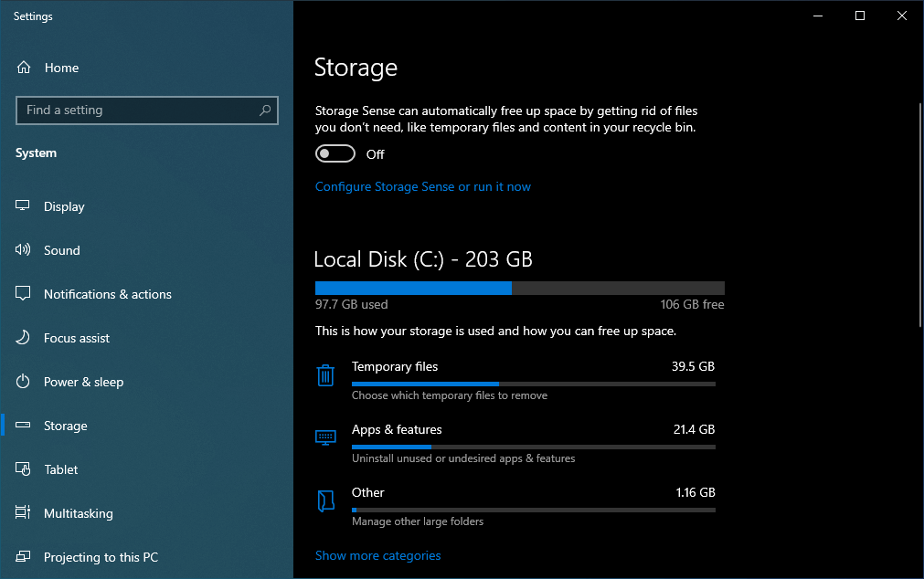Click the Sound speaker icon
This screenshot has height=579, width=924.
pyautogui.click(x=23, y=249)
